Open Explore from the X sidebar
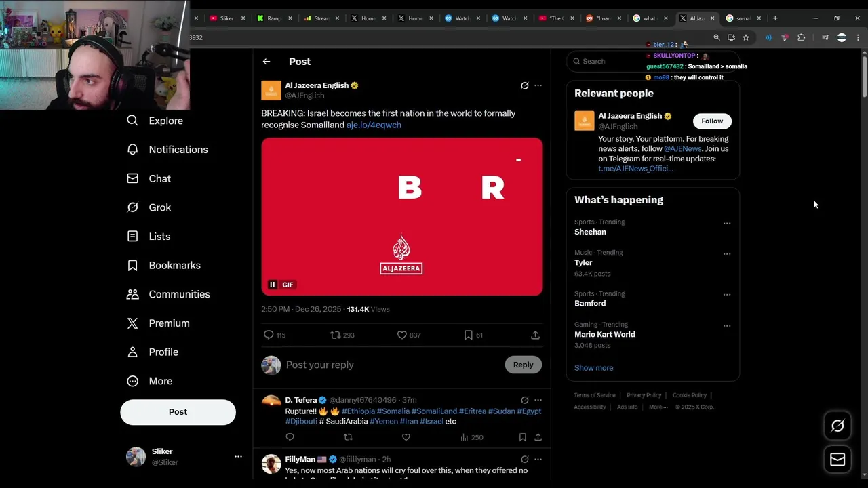Viewport: 868px width, 488px height. (155, 121)
